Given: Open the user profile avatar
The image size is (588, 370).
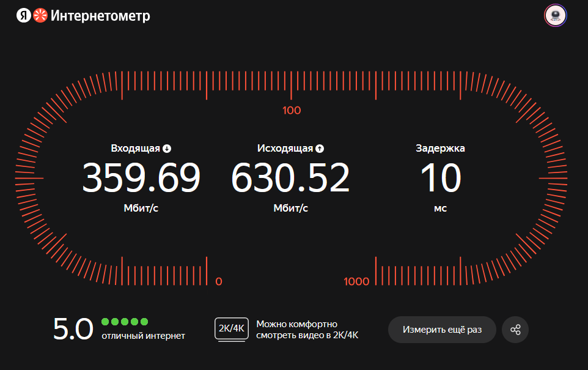Looking at the screenshot, I should point(556,15).
